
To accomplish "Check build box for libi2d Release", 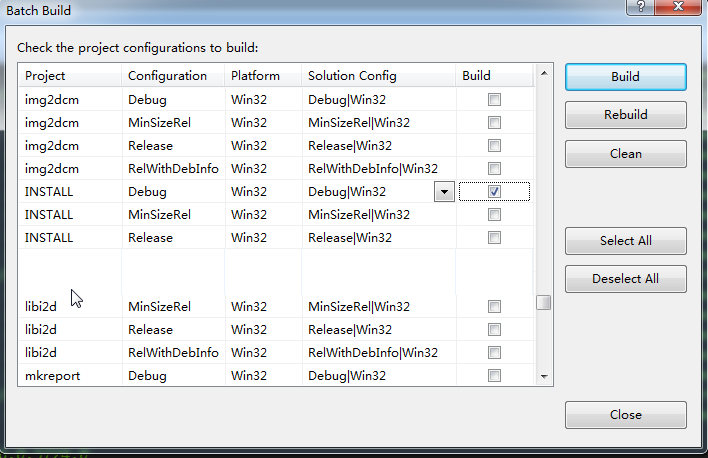I will tap(494, 330).
